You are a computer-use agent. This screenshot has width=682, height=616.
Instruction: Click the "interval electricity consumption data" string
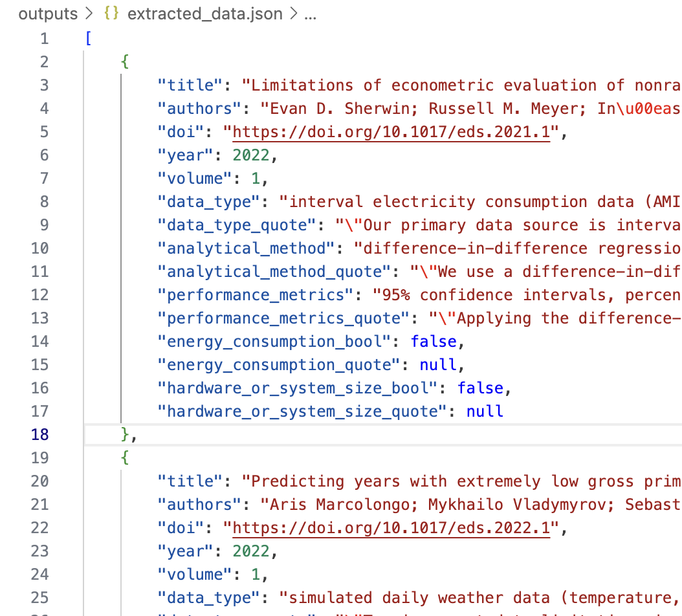pos(480,202)
